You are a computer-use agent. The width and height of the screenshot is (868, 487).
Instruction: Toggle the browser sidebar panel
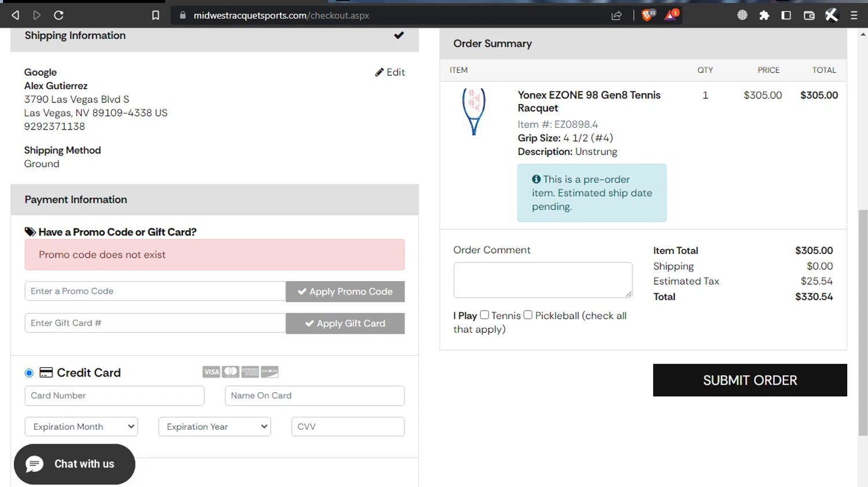[786, 15]
